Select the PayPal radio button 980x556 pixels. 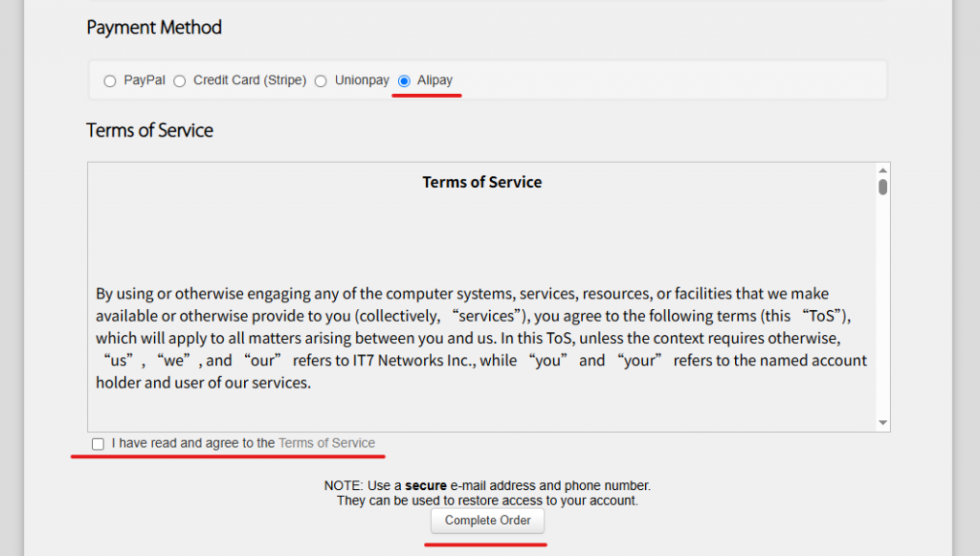tap(110, 81)
